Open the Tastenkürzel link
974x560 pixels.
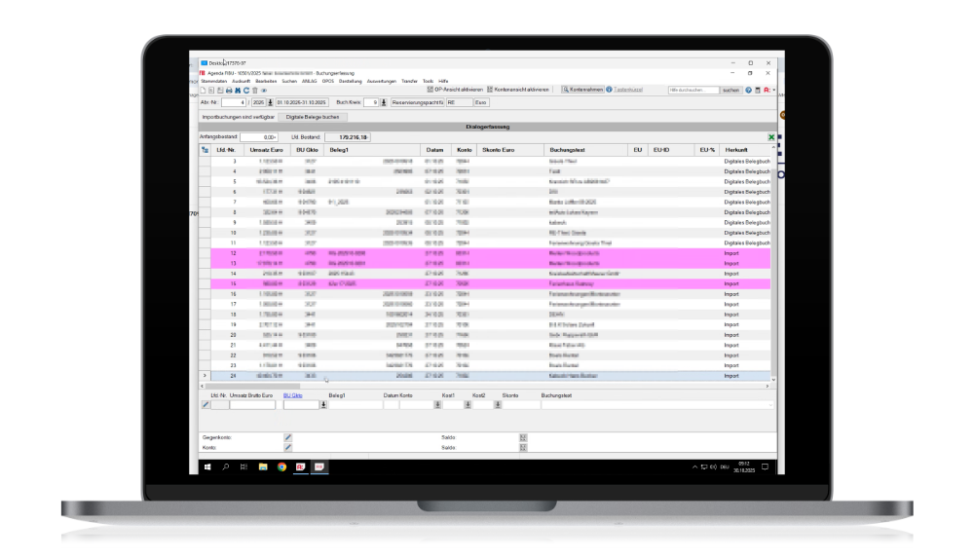(x=628, y=90)
